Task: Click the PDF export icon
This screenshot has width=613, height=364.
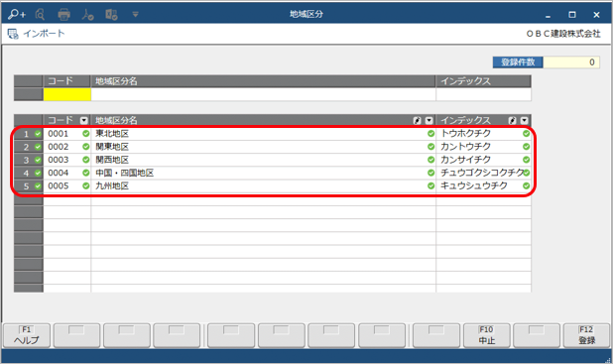Action: coord(87,15)
